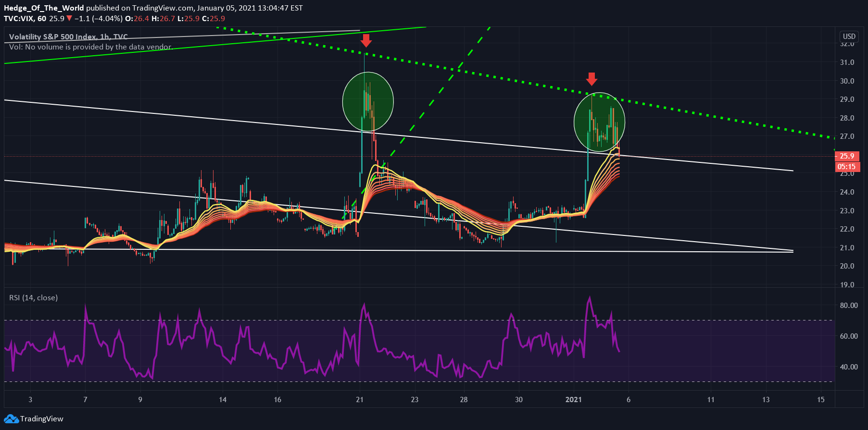
Task: Click the red down-triangle price change indicator
Action: (x=69, y=19)
